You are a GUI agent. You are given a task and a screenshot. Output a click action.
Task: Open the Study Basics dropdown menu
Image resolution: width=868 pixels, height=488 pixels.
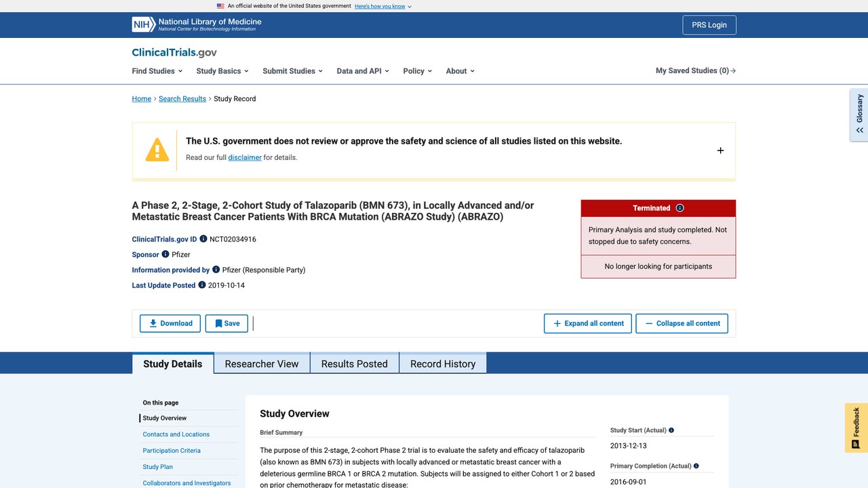pyautogui.click(x=222, y=71)
